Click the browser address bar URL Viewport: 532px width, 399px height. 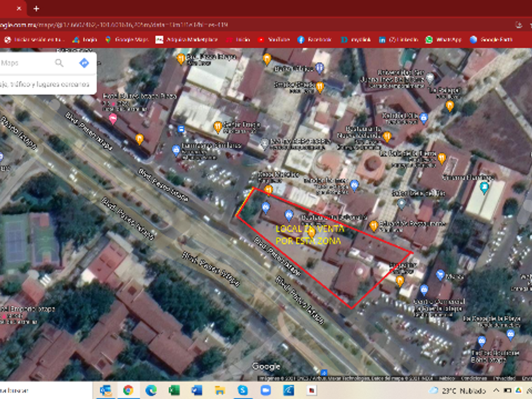click(127, 25)
